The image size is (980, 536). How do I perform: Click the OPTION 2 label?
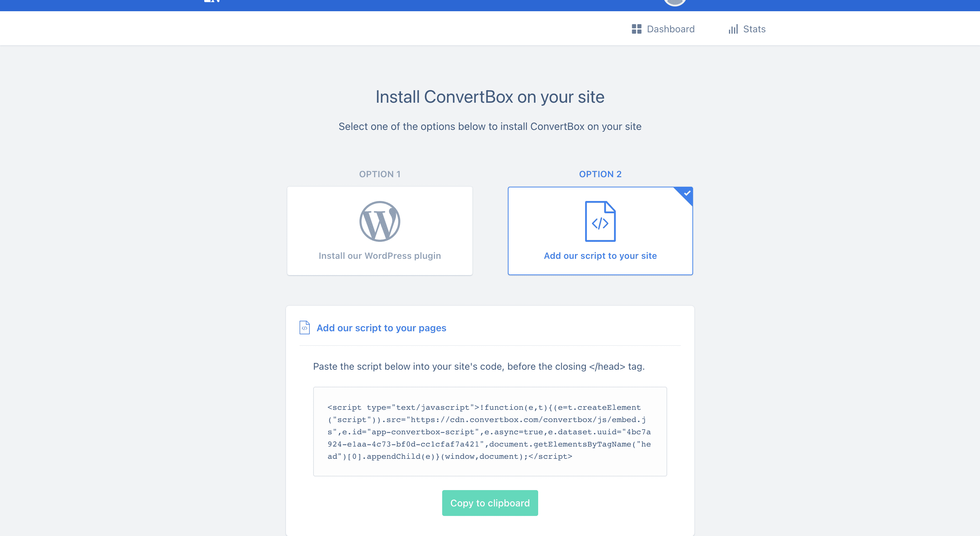coord(600,174)
